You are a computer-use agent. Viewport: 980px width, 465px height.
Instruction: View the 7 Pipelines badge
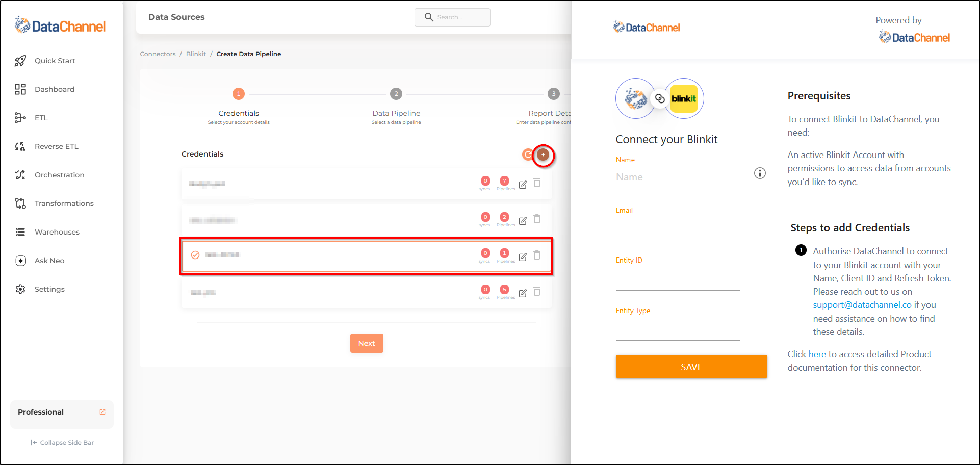tap(505, 181)
